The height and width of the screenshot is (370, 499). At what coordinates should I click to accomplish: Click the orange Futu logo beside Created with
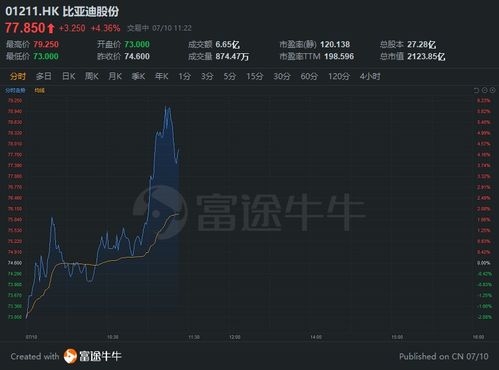[x=70, y=356]
